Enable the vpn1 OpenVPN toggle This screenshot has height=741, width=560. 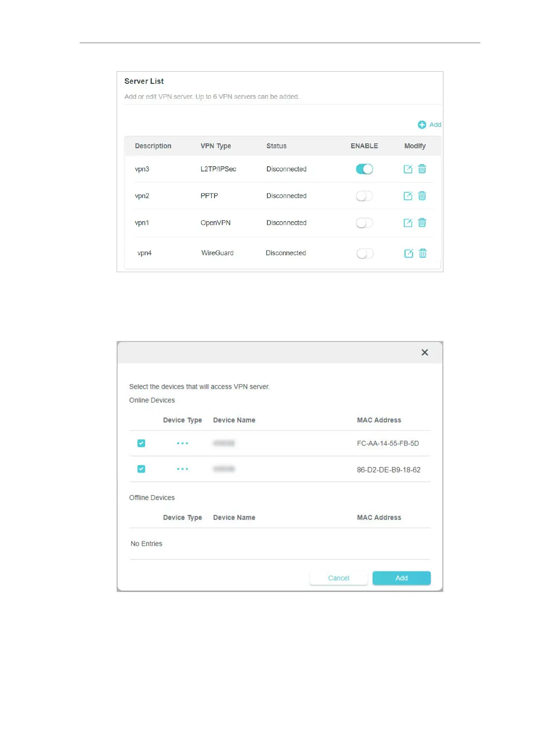[364, 223]
